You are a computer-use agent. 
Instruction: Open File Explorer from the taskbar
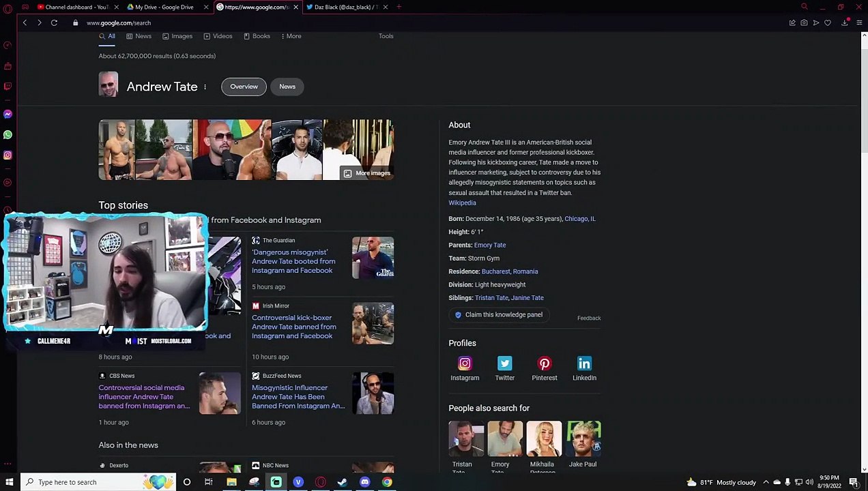click(x=231, y=482)
